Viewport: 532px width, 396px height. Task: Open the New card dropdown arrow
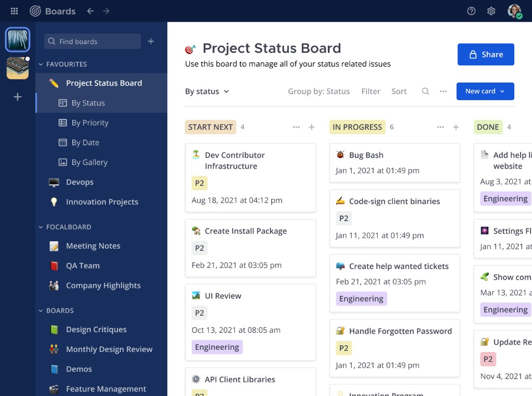(502, 91)
